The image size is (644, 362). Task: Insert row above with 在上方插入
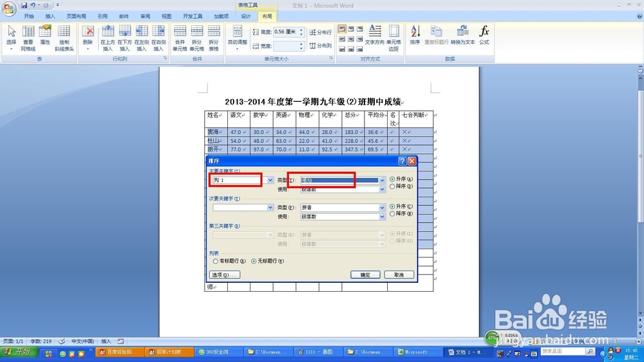tap(108, 38)
